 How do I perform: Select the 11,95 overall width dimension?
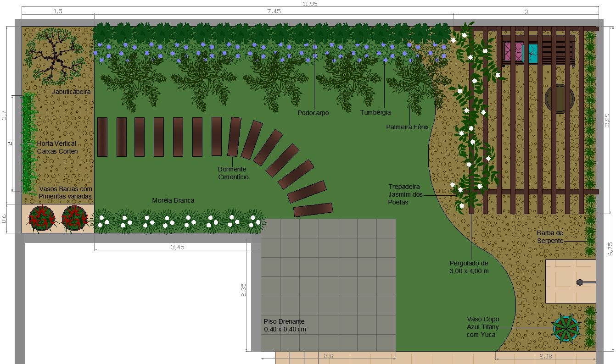310,4
